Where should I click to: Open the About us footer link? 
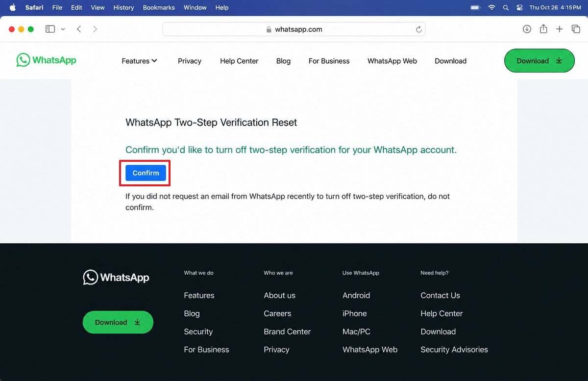click(279, 295)
